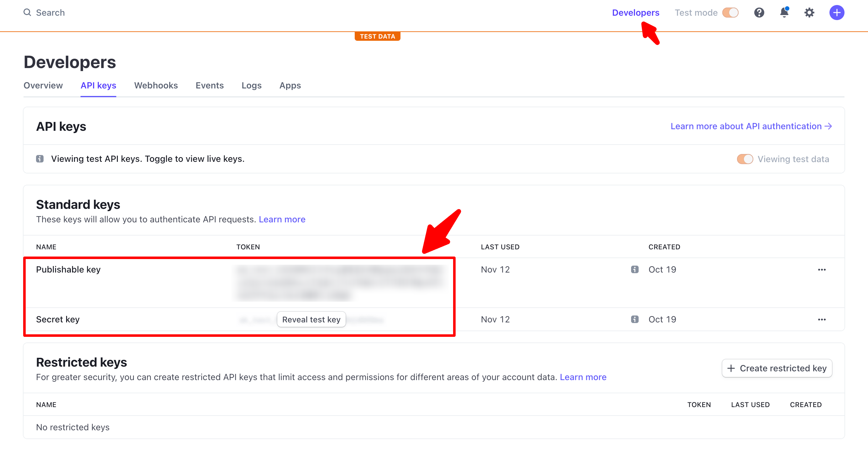Open Publishable key row overflow menu
868x456 pixels.
tap(822, 269)
